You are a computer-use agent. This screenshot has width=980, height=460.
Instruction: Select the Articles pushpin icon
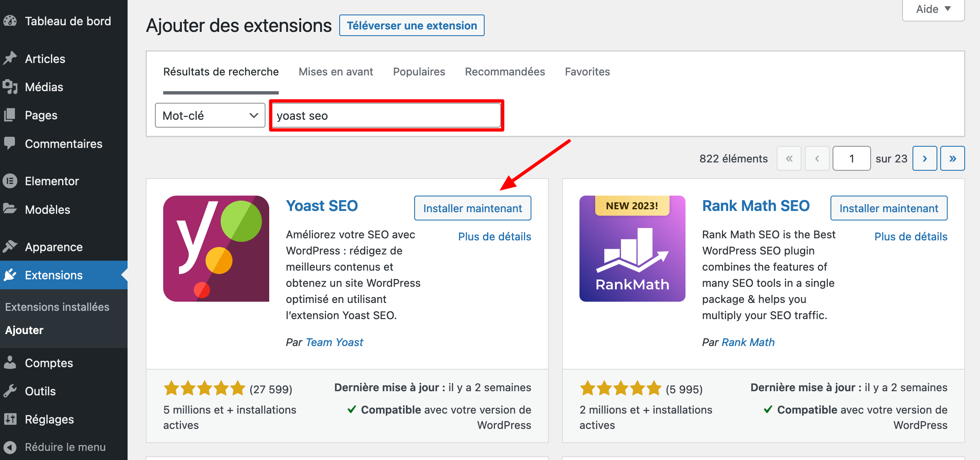click(x=11, y=58)
